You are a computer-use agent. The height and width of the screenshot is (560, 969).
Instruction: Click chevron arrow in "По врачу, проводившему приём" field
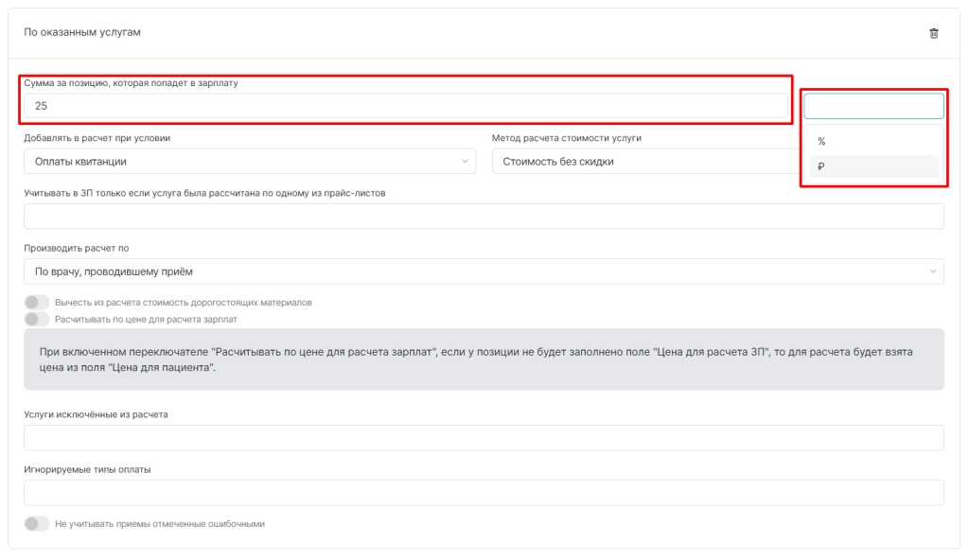932,271
